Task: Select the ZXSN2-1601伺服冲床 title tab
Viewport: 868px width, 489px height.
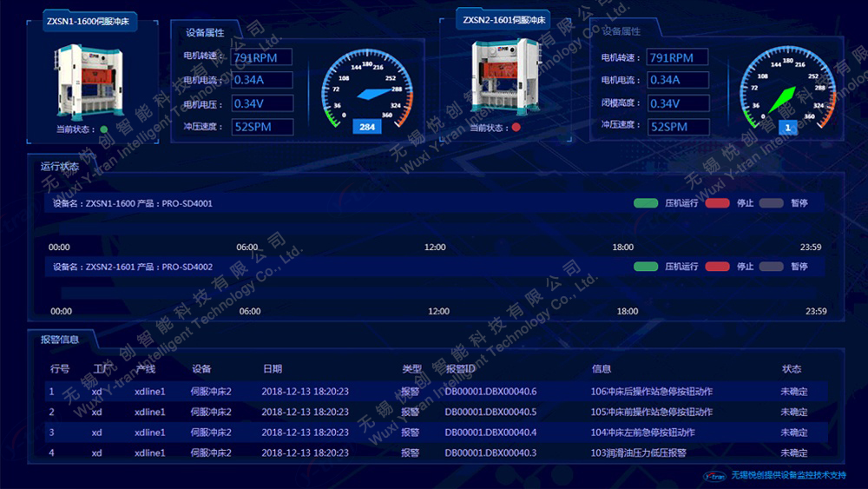Action: 504,20
